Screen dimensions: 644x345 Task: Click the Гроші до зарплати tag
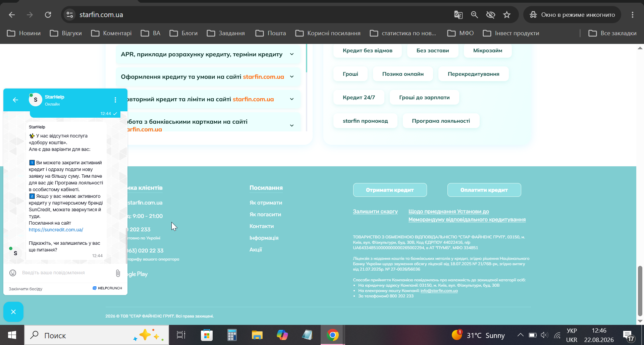click(x=424, y=98)
